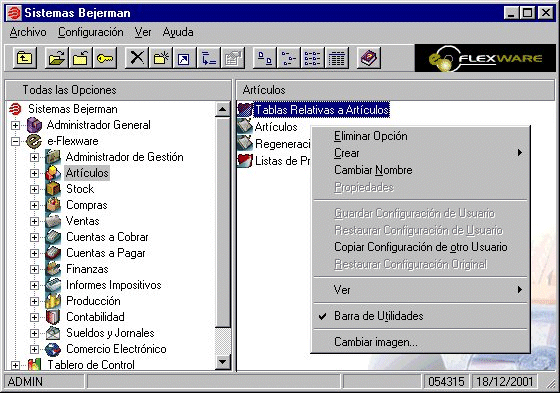Open the Configuración menu
Image resolution: width=560 pixels, height=393 pixels.
tap(91, 32)
